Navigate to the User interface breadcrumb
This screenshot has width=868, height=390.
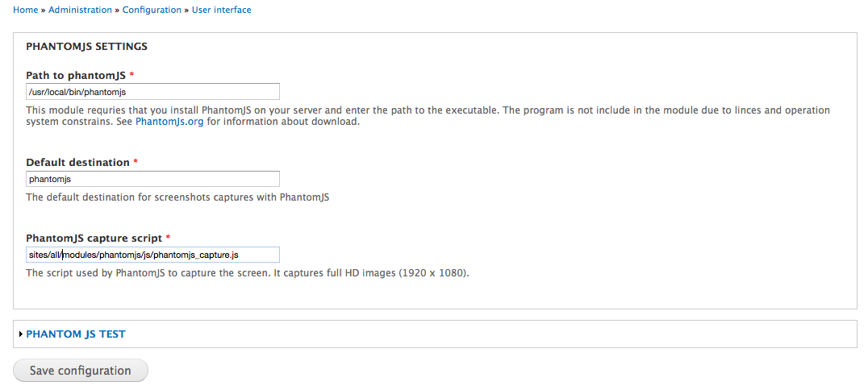[x=221, y=10]
